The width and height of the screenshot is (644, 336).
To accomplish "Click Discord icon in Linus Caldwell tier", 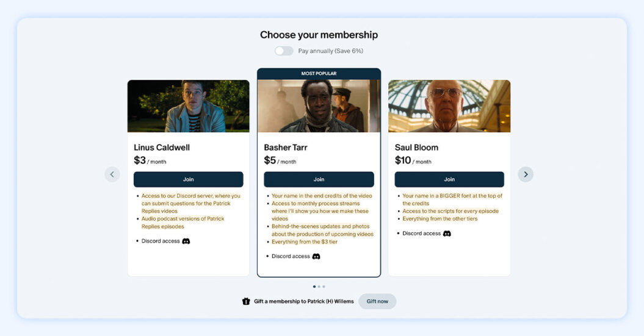I will point(186,241).
